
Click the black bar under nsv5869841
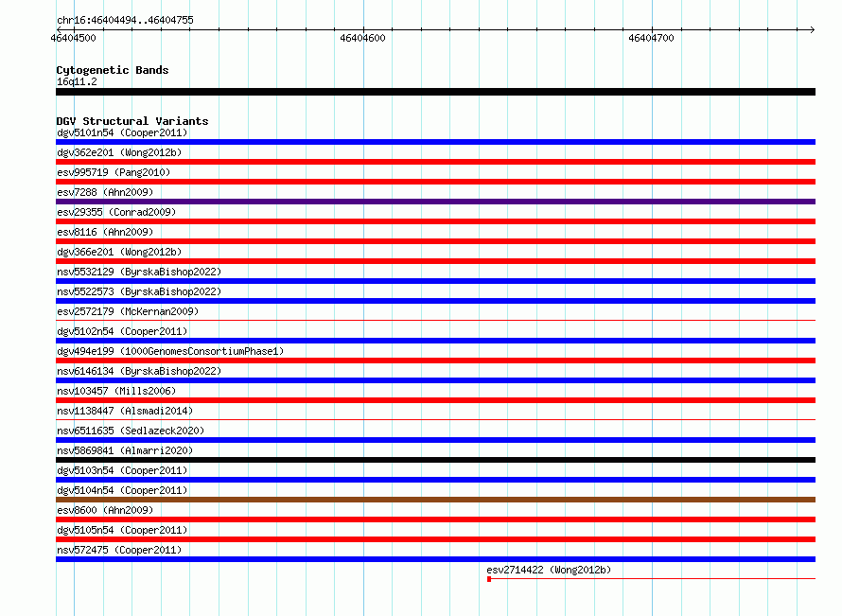tap(435, 460)
